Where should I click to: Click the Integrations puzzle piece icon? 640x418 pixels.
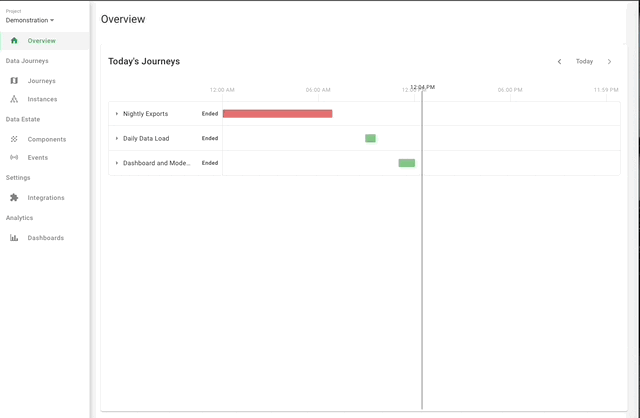pos(14,198)
